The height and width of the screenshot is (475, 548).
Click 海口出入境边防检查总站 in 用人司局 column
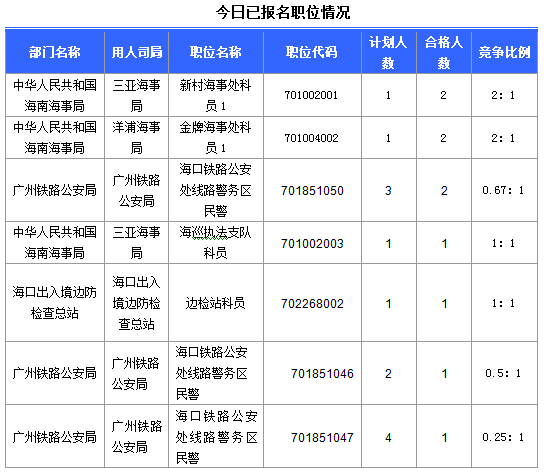pos(137,303)
